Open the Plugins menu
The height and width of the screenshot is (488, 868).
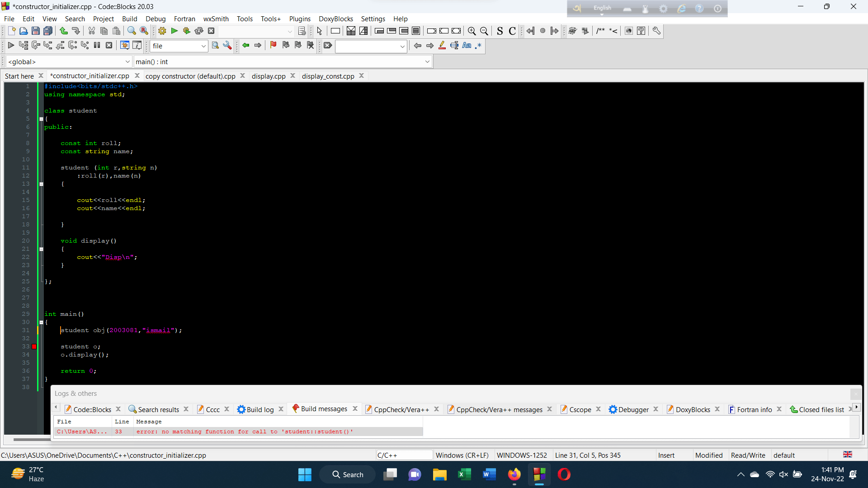(x=300, y=19)
